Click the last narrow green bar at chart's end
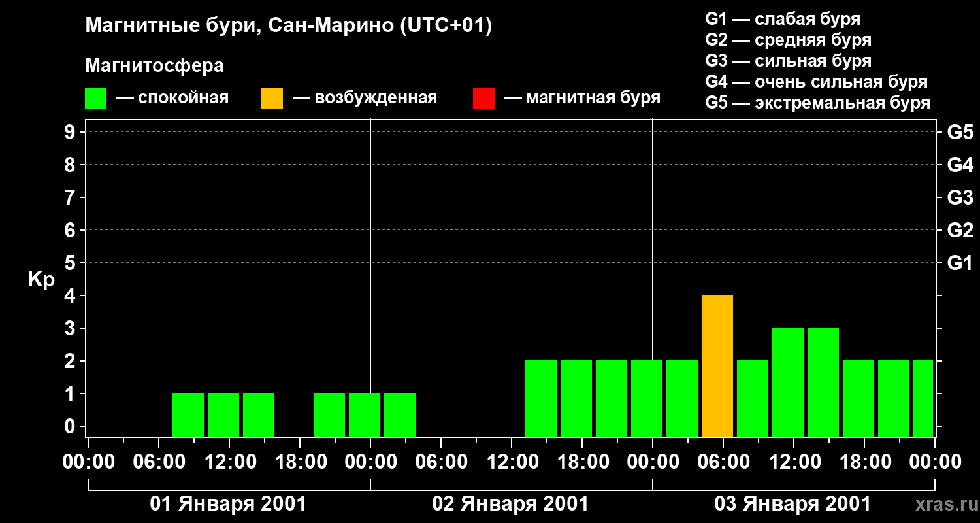Image resolution: width=980 pixels, height=523 pixels. click(x=924, y=398)
